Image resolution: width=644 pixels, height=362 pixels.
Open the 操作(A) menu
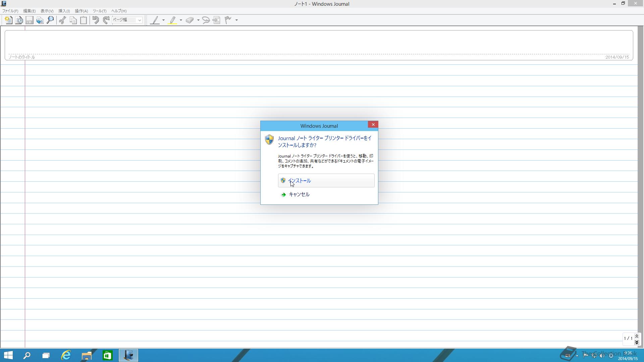(x=81, y=11)
